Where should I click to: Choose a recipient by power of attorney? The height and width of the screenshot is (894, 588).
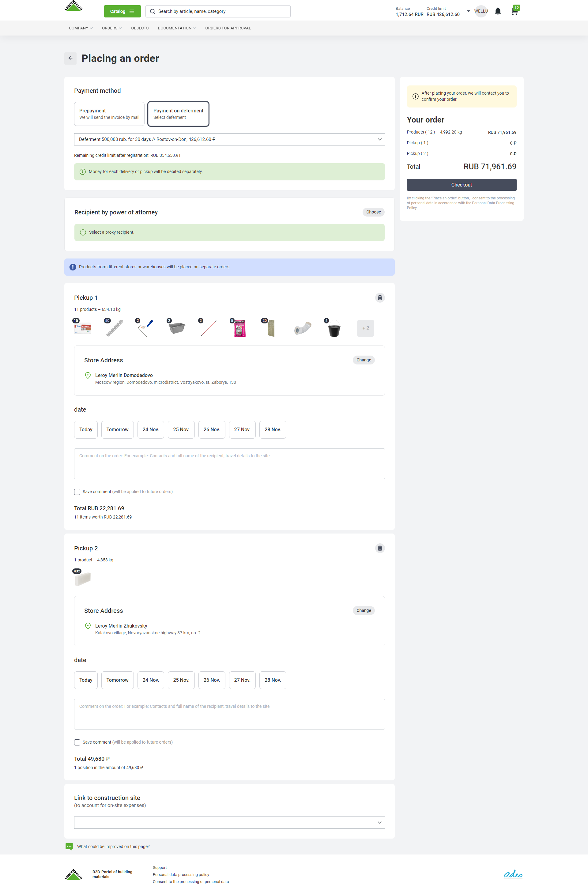(x=373, y=212)
